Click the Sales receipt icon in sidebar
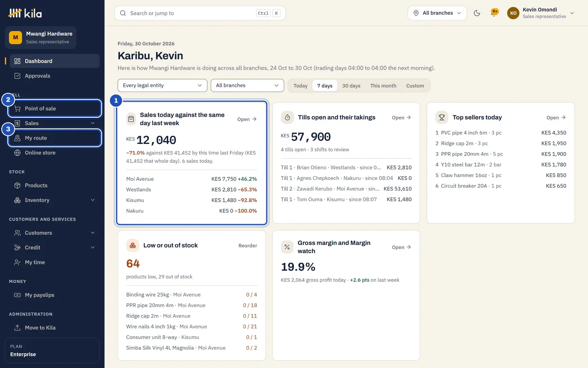Image resolution: width=588 pixels, height=368 pixels. (x=17, y=123)
